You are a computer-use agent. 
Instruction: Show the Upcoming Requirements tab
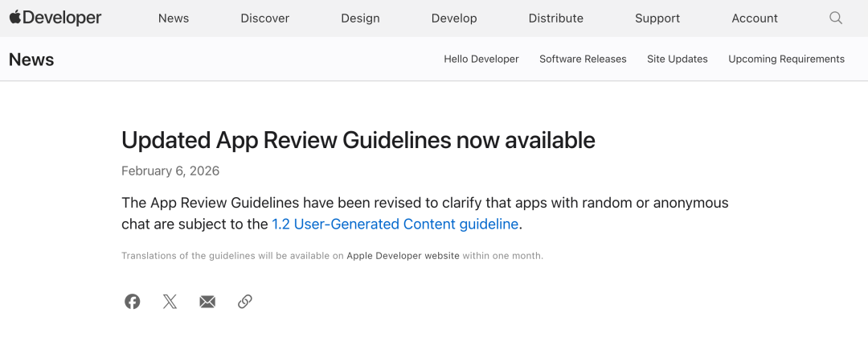(x=786, y=59)
